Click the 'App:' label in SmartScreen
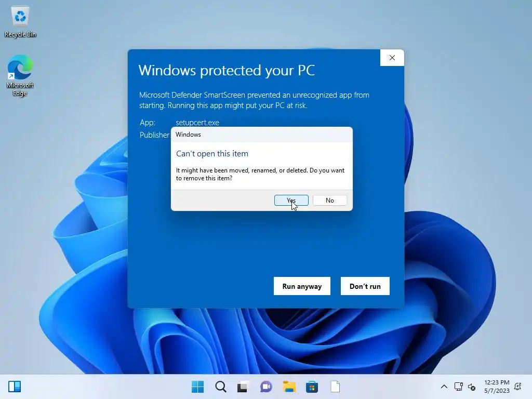 pyautogui.click(x=147, y=123)
